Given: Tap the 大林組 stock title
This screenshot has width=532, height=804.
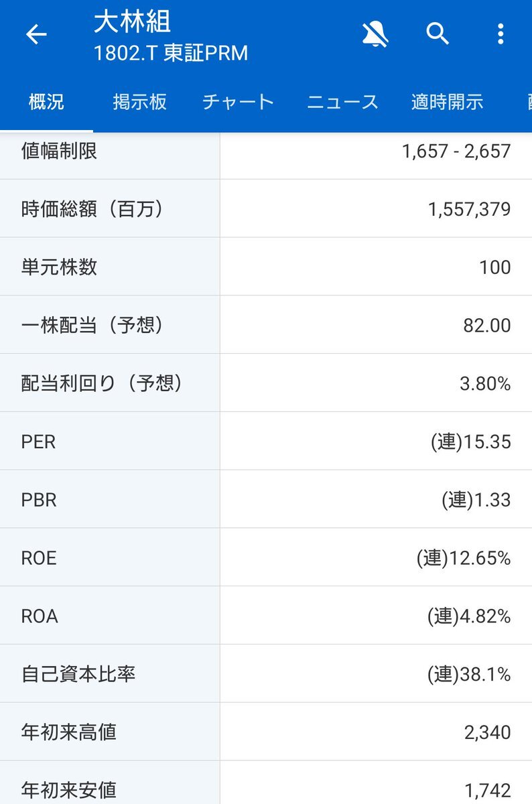Looking at the screenshot, I should pyautogui.click(x=133, y=22).
